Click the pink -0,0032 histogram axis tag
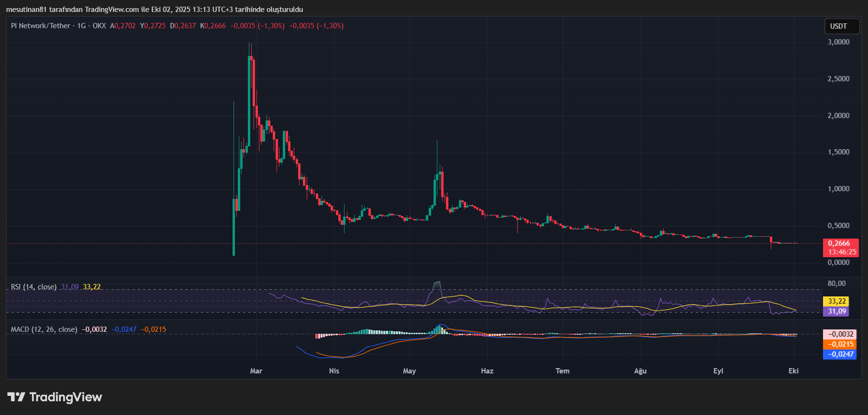 (839, 334)
